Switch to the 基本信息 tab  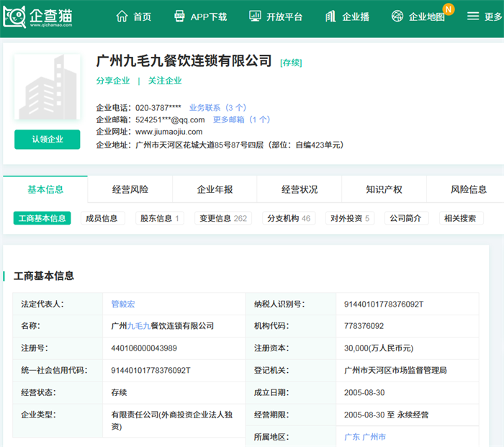click(45, 189)
